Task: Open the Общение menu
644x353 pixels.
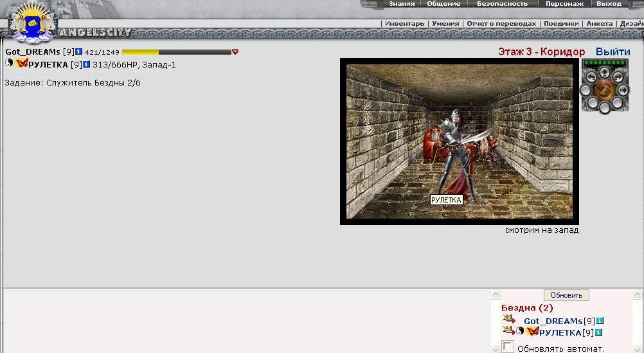Action: click(443, 4)
